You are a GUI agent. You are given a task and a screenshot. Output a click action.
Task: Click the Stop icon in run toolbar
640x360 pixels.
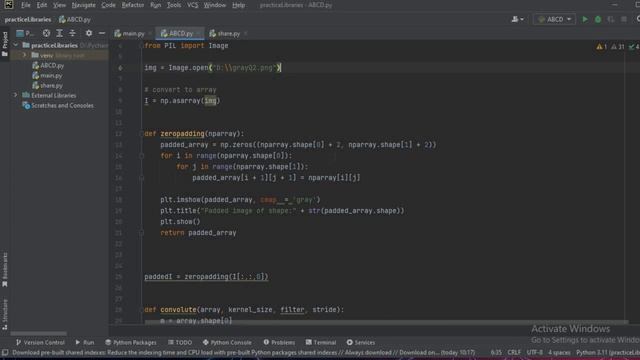tap(624, 19)
